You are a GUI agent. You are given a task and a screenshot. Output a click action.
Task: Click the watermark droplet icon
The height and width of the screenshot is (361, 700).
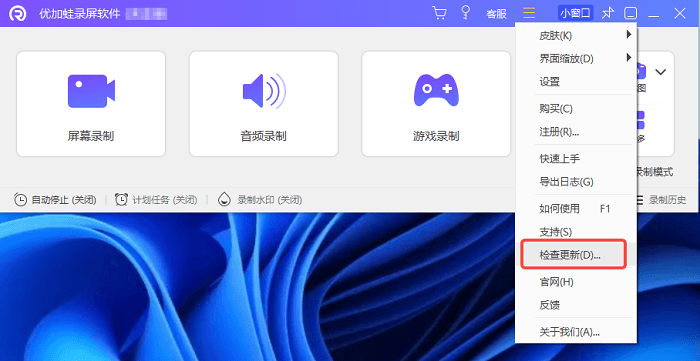224,199
